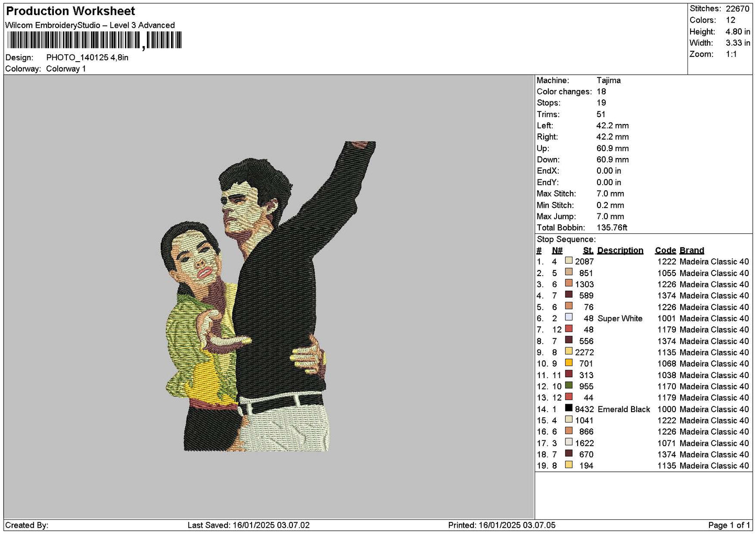Click the 'Code' column header
This screenshot has height=534, width=756.
pos(665,251)
